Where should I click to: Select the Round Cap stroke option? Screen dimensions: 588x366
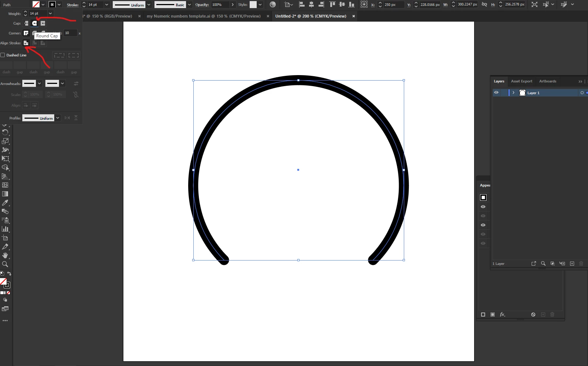click(34, 23)
